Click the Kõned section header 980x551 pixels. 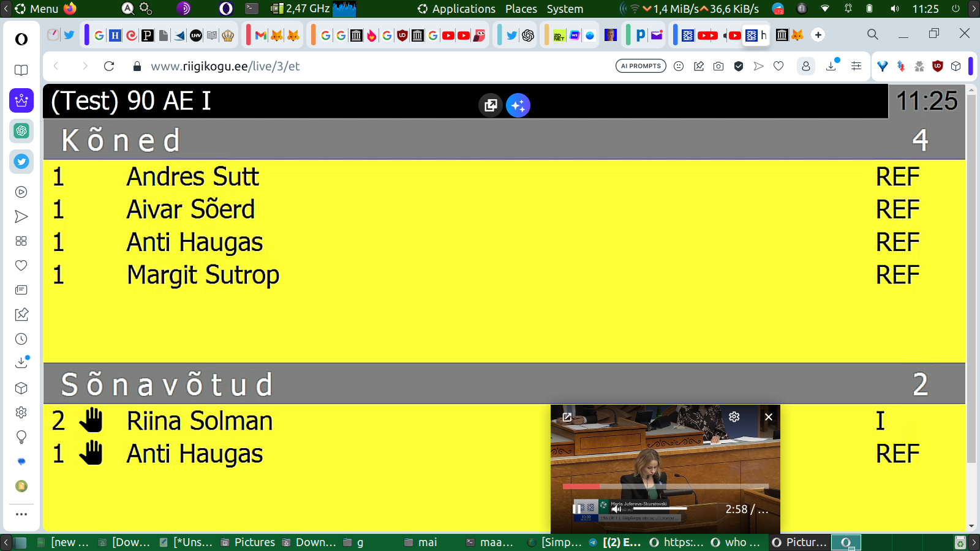[x=504, y=140]
